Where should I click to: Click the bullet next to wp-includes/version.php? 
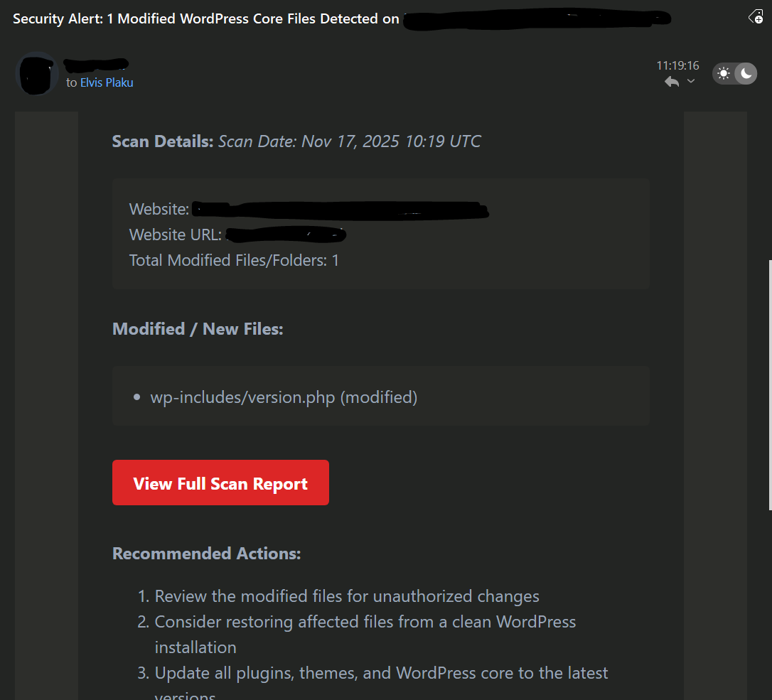click(136, 397)
